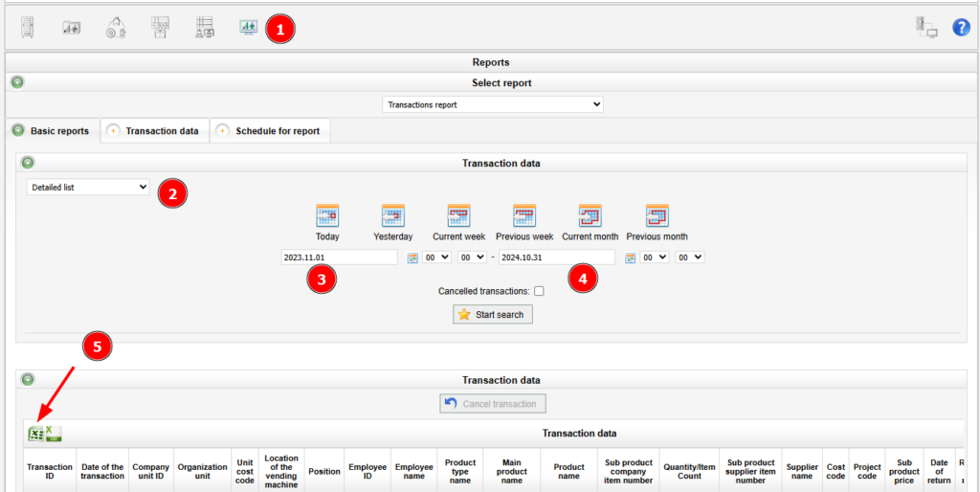The width and height of the screenshot is (980, 492).
Task: Click the end date field 2024.10.31
Action: [x=556, y=257]
